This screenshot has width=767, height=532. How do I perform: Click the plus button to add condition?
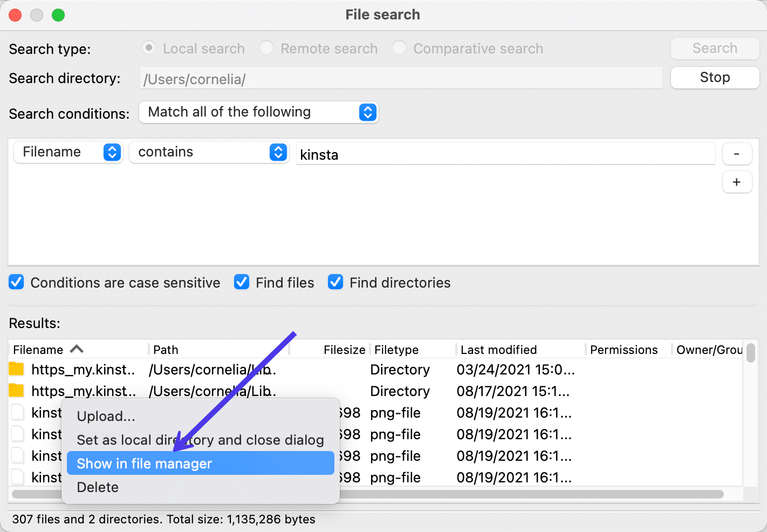coord(736,182)
